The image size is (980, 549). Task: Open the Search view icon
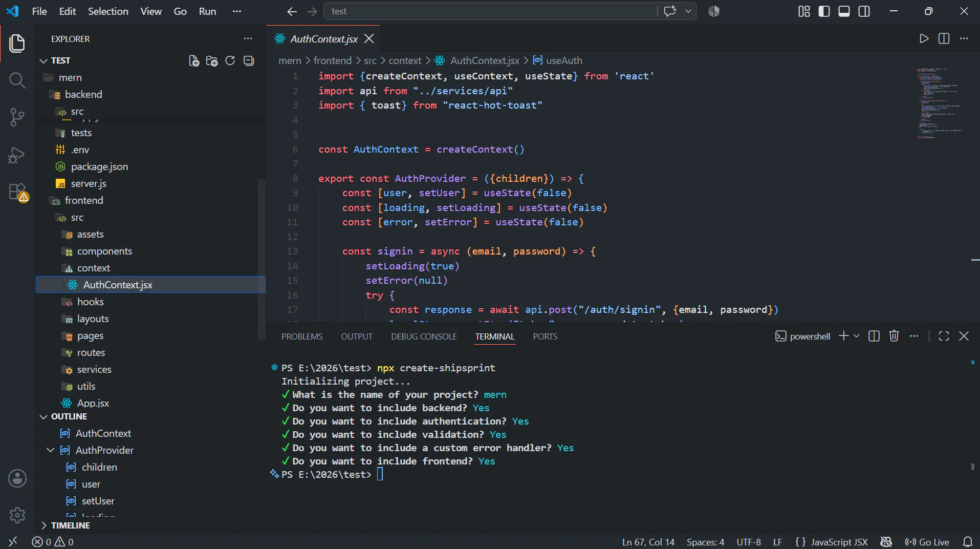click(x=17, y=80)
